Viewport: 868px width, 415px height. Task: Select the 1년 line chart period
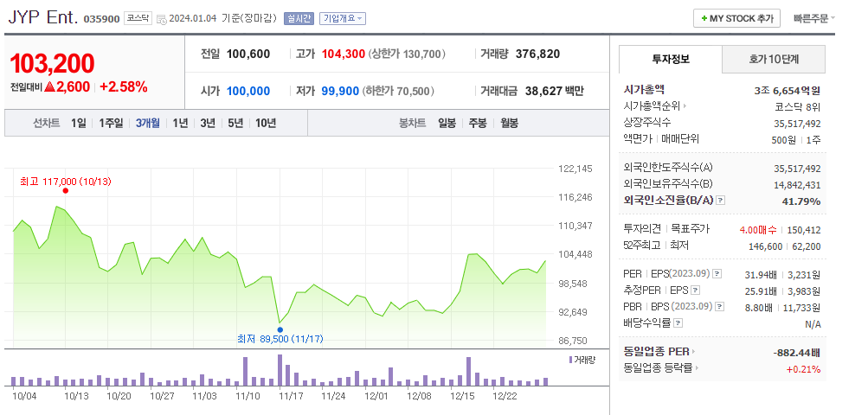(180, 123)
